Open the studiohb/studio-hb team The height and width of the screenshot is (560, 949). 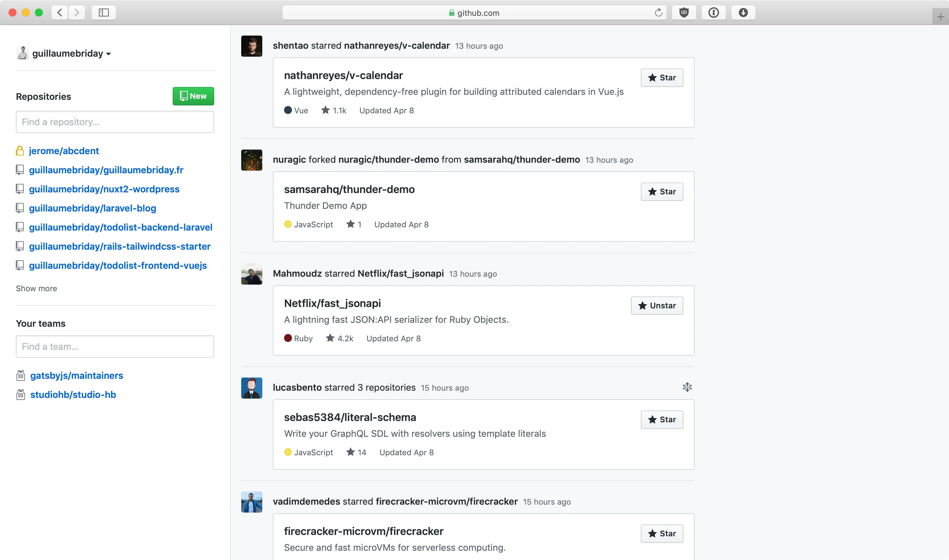73,395
